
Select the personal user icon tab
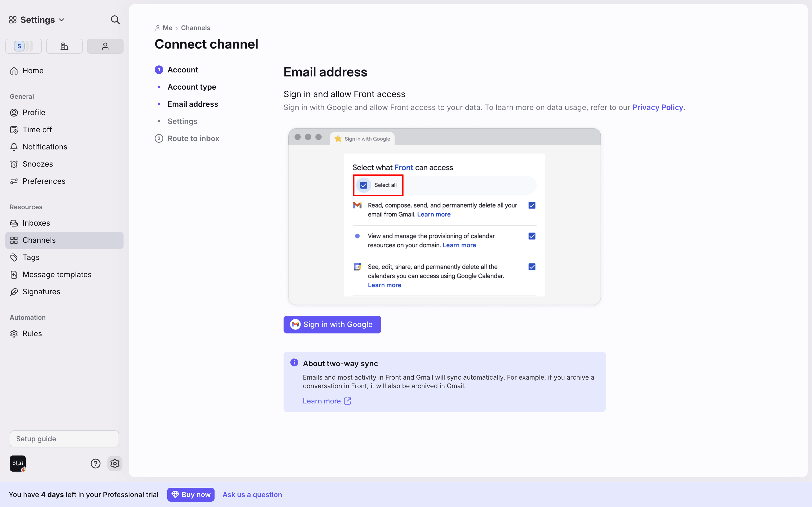[105, 46]
